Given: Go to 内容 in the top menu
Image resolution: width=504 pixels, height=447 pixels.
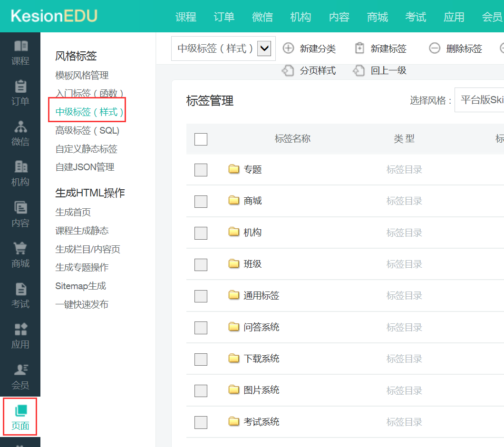Looking at the screenshot, I should [339, 17].
